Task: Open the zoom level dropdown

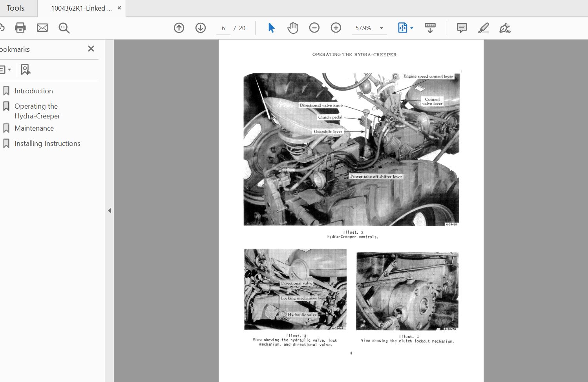Action: (381, 28)
